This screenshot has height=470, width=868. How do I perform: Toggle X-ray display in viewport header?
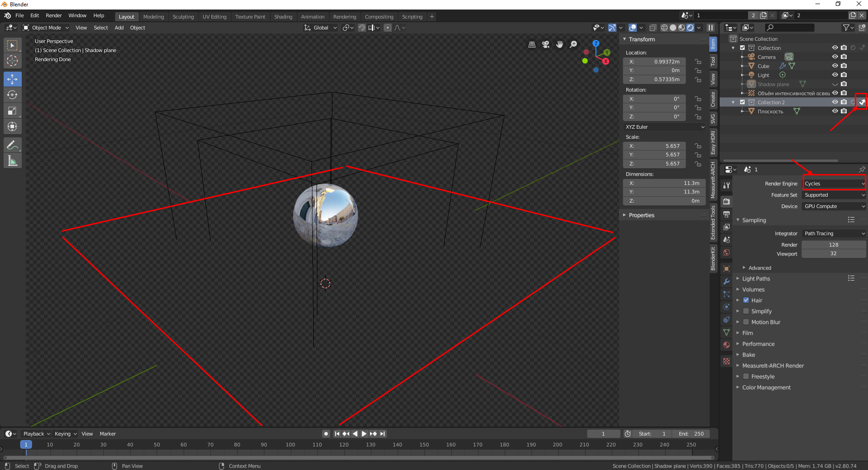[x=653, y=28]
